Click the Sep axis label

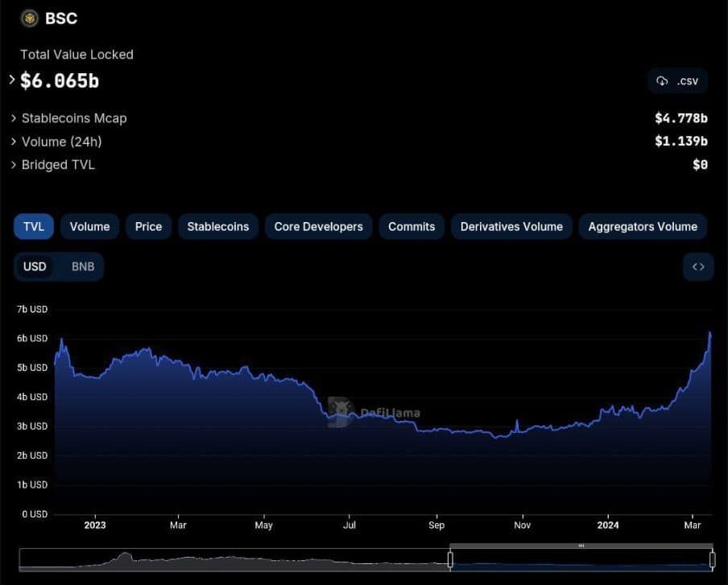[436, 525]
